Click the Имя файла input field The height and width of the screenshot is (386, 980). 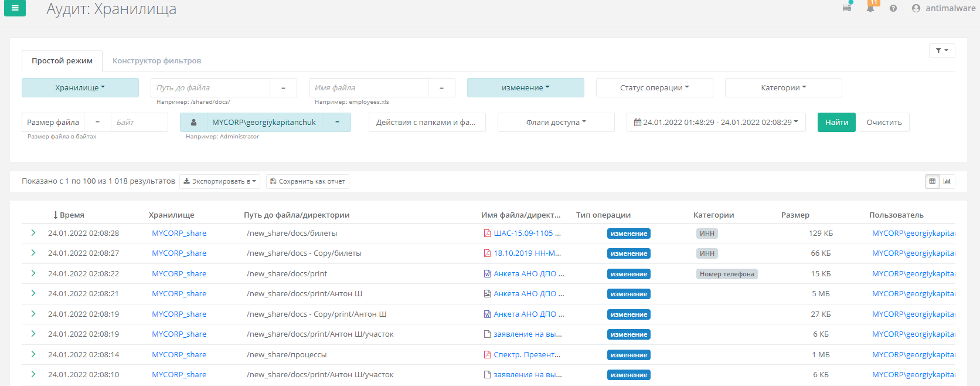coord(368,88)
